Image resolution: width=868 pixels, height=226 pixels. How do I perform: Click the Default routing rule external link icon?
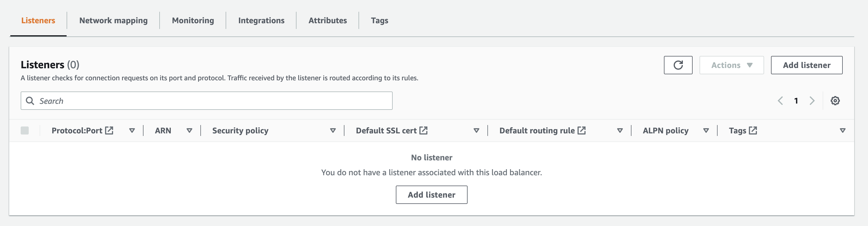tap(582, 130)
